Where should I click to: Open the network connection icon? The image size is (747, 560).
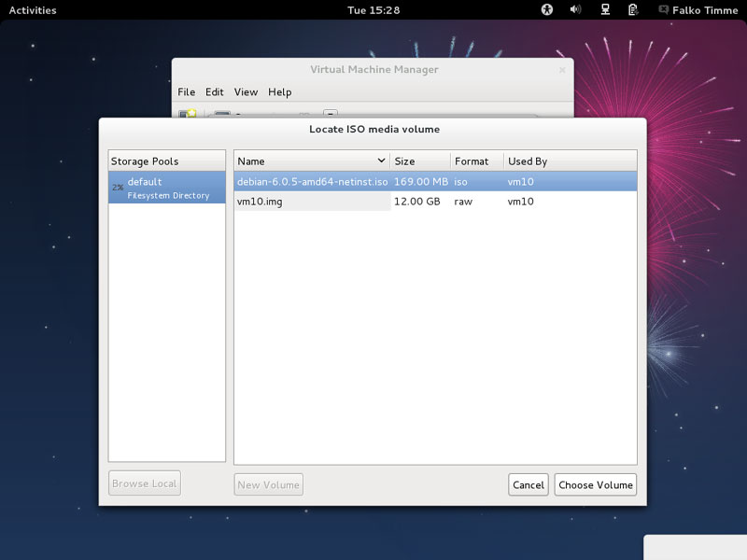pyautogui.click(x=605, y=10)
